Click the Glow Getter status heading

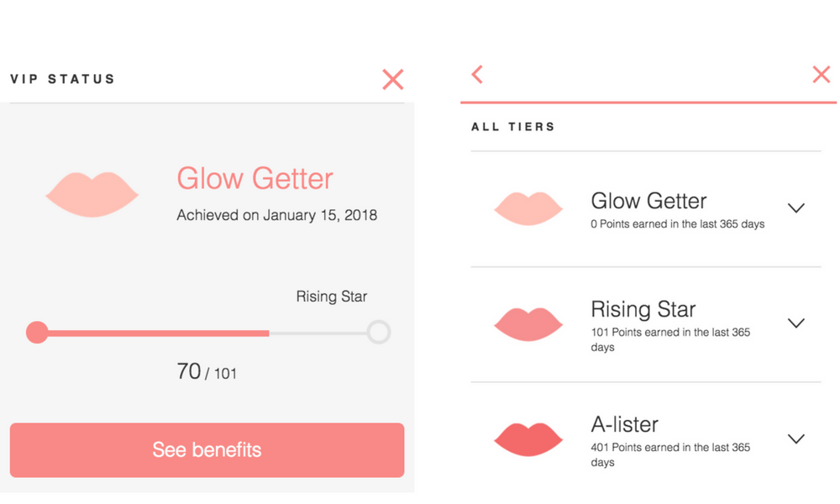(255, 178)
